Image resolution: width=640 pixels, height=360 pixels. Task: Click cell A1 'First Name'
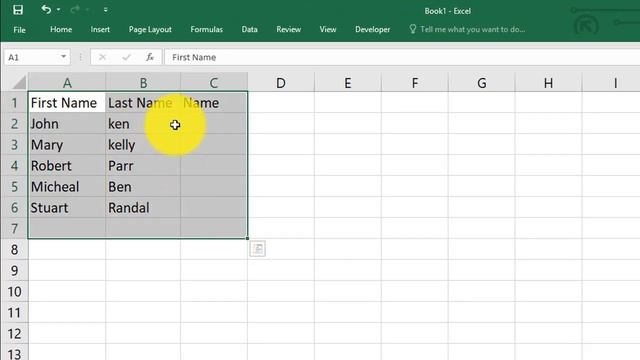(67, 103)
